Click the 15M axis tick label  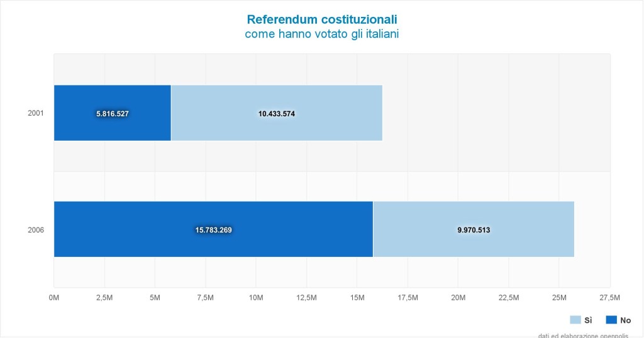pos(357,298)
